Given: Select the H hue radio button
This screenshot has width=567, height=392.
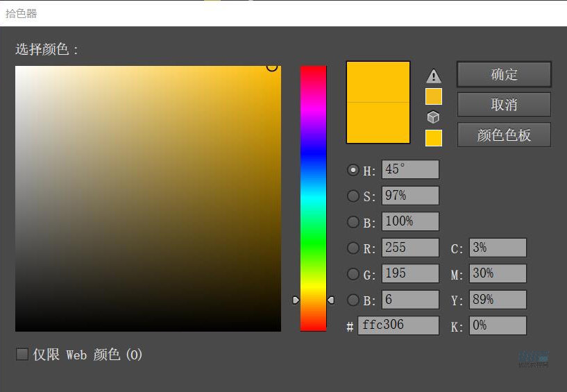Looking at the screenshot, I should pos(353,170).
